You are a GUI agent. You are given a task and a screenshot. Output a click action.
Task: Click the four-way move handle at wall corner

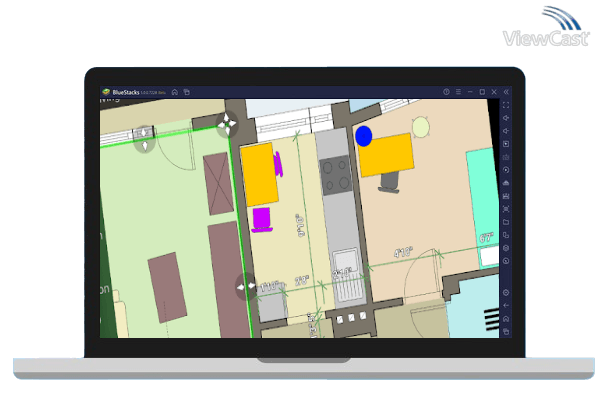[x=227, y=124]
